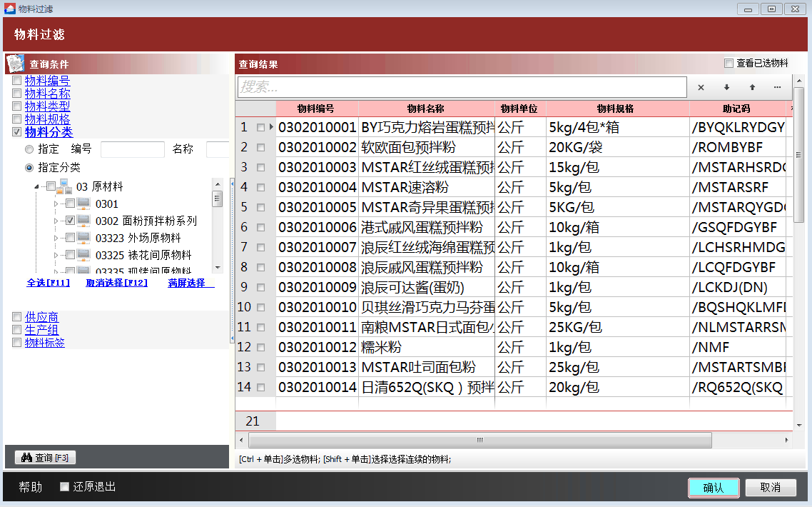Open the search options ellipsis menu

click(x=777, y=88)
